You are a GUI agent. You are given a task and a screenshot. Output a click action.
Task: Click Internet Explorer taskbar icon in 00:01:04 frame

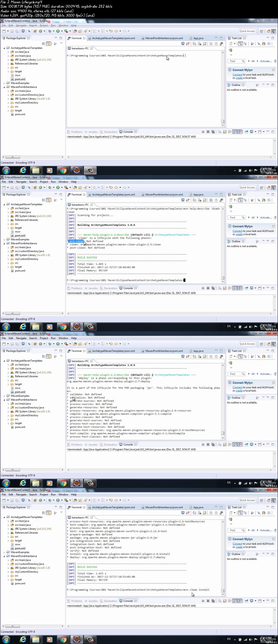point(23,171)
